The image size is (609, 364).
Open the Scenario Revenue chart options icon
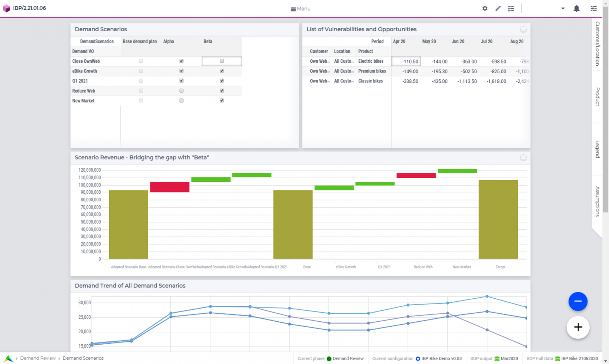(523, 158)
